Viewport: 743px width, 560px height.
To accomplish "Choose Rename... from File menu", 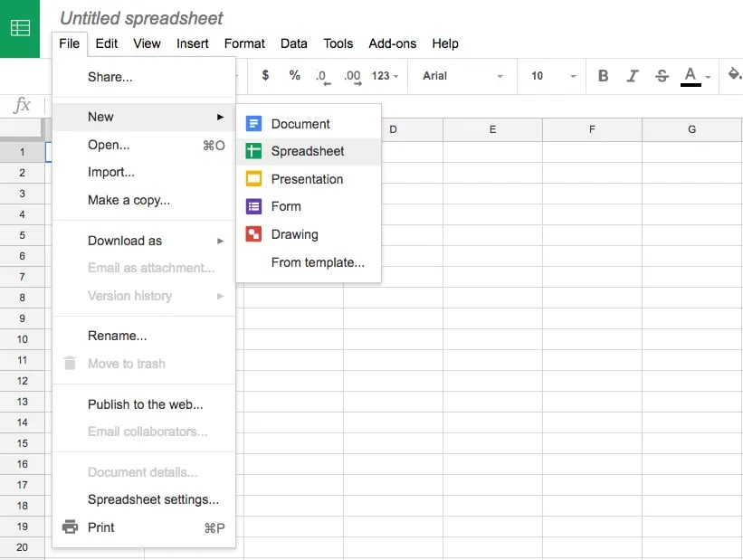I will pos(144,336).
